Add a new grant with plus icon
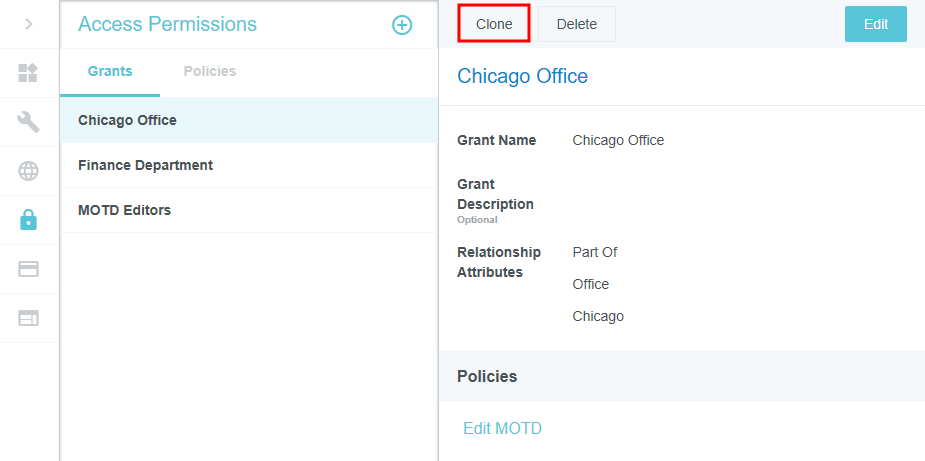The width and height of the screenshot is (925, 461). (401, 25)
